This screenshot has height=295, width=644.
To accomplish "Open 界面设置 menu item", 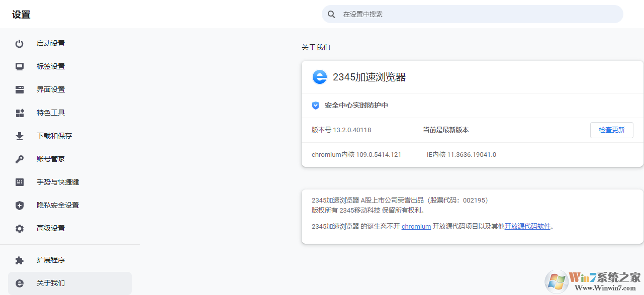I will pos(70,90).
